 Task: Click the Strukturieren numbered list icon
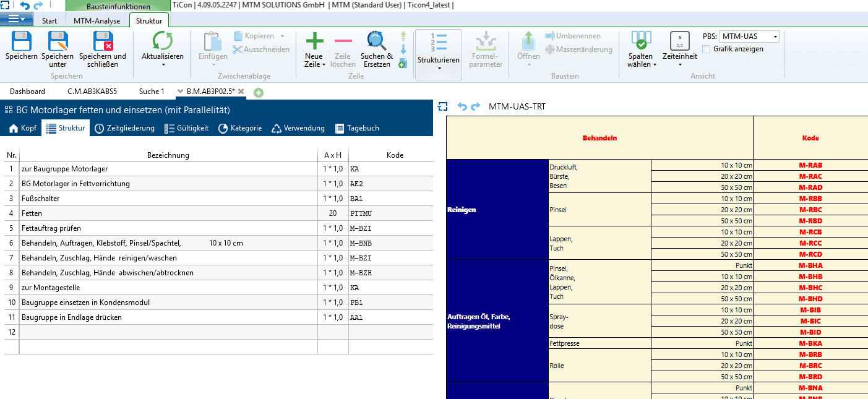438,42
